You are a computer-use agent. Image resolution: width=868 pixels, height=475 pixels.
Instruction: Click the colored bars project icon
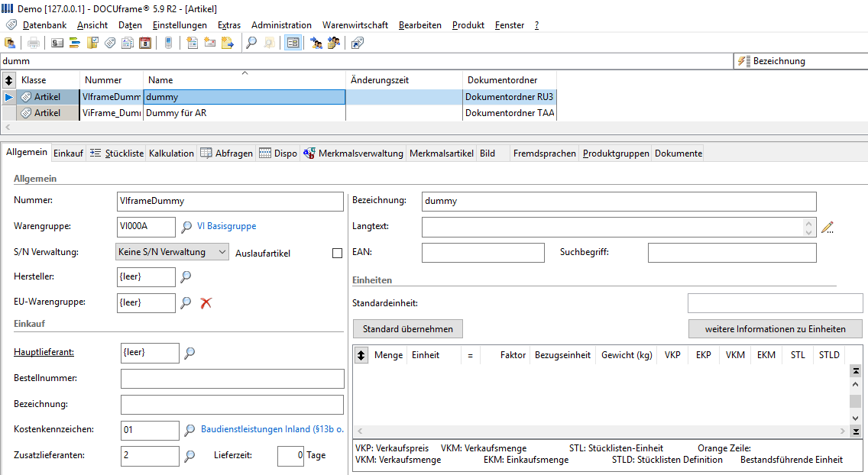[x=75, y=43]
